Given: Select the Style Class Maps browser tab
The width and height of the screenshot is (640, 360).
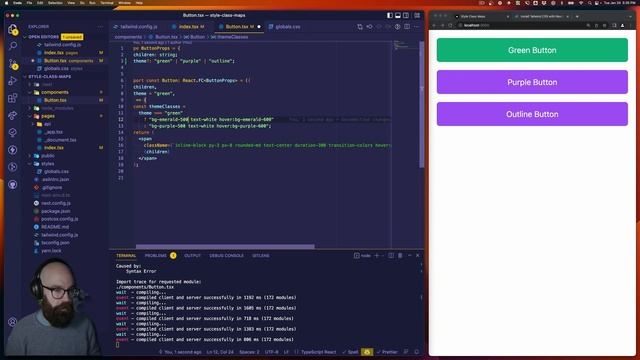Looking at the screenshot, I should (x=481, y=16).
